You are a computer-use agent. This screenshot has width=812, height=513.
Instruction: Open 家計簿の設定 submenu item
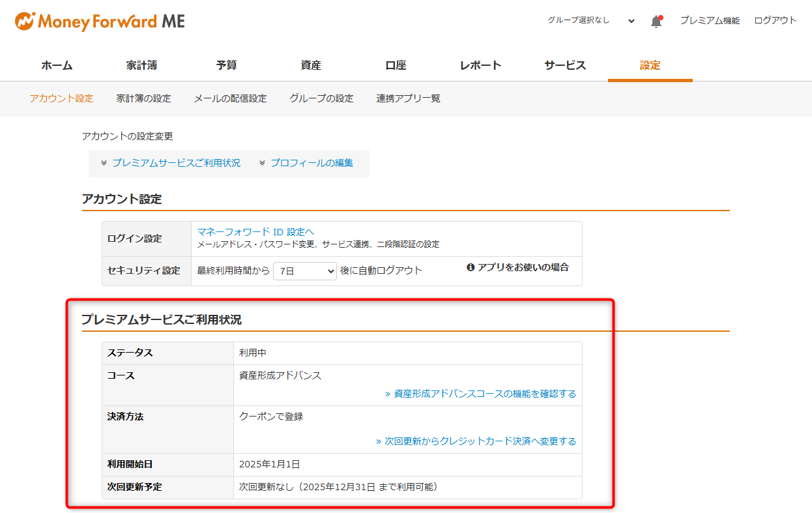143,98
